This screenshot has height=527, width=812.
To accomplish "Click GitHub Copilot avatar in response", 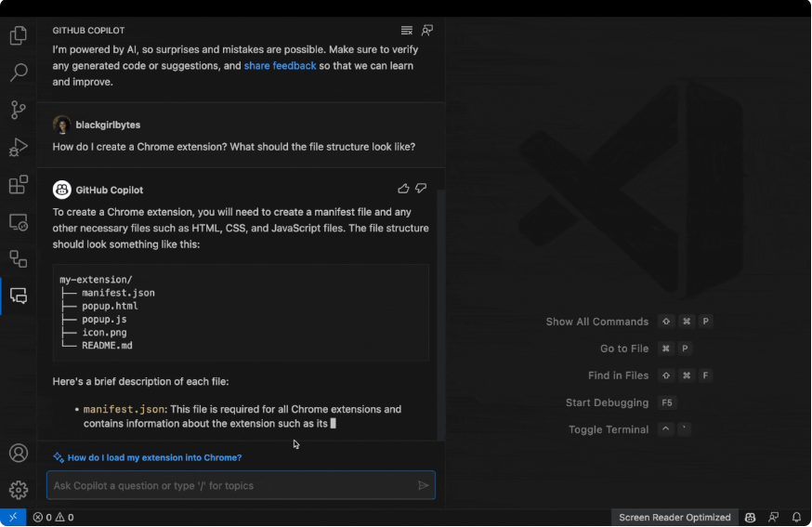I will [61, 190].
